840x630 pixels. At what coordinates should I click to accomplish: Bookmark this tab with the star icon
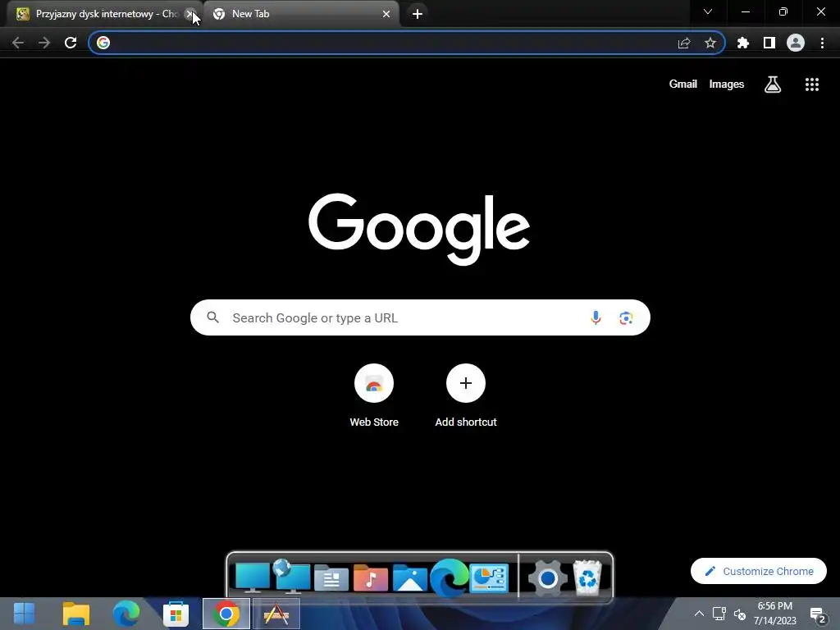710,43
